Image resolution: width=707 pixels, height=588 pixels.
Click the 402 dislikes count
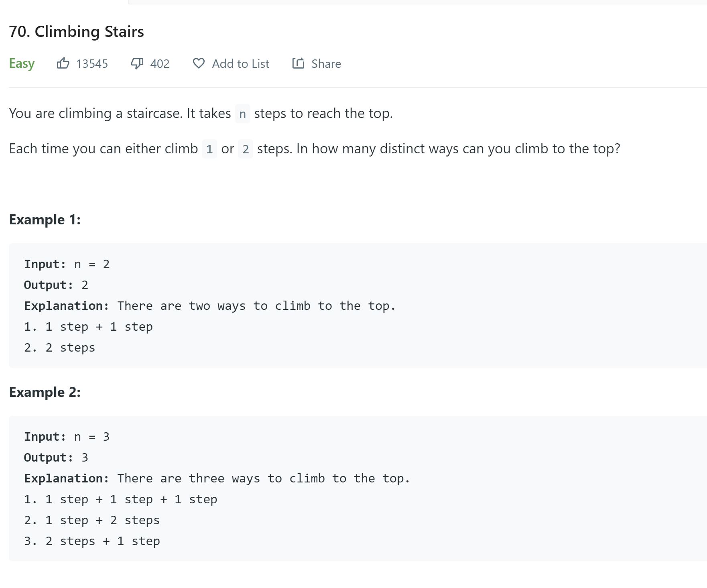[x=160, y=64]
